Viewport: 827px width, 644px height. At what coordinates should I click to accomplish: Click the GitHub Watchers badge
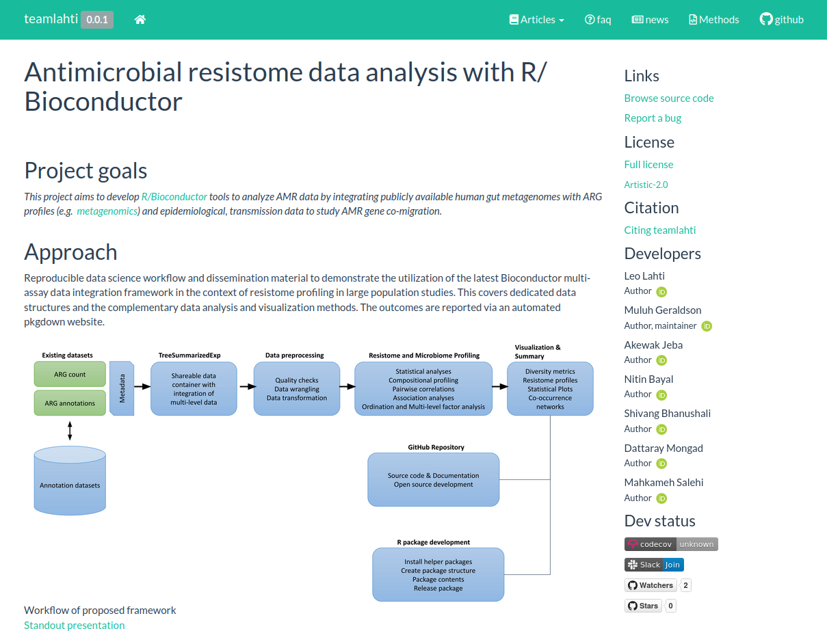651,585
